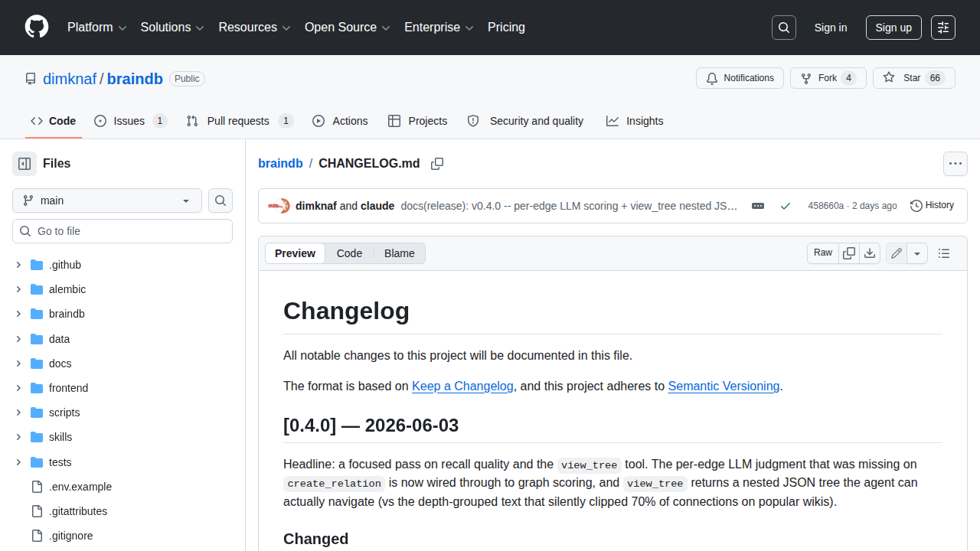Select the Blame file view
The image size is (980, 551).
pyautogui.click(x=400, y=253)
